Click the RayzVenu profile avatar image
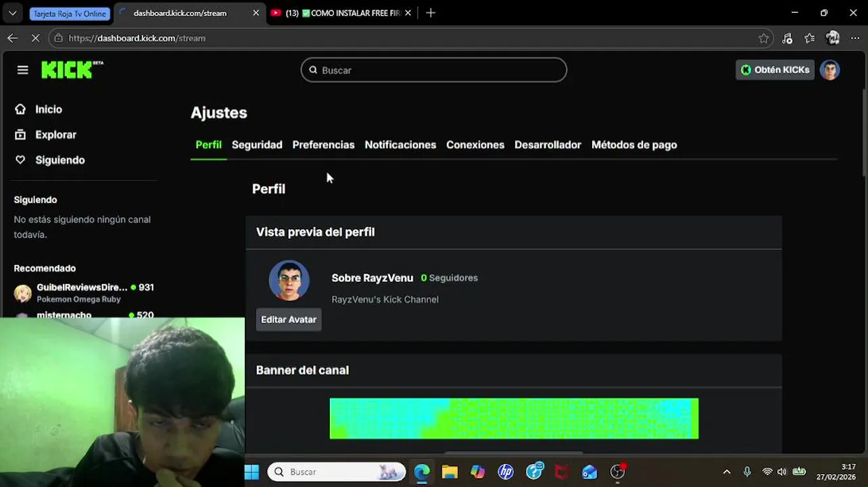 pos(289,280)
